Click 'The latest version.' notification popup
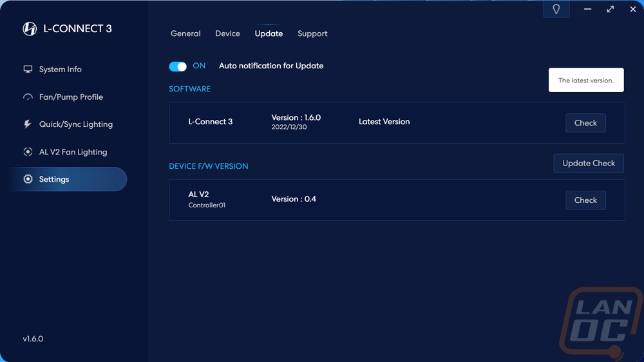The height and width of the screenshot is (362, 644). 586,80
